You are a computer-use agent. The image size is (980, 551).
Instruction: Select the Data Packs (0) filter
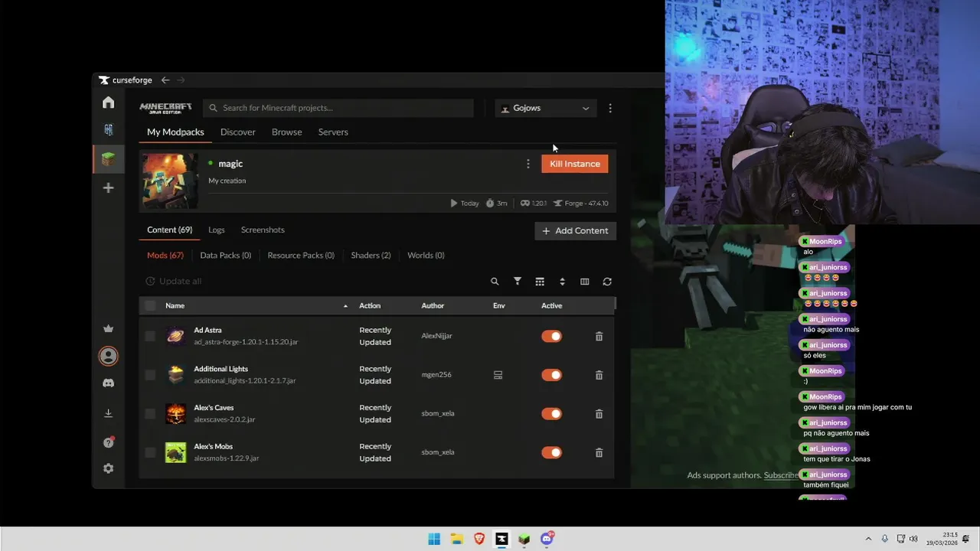(226, 255)
